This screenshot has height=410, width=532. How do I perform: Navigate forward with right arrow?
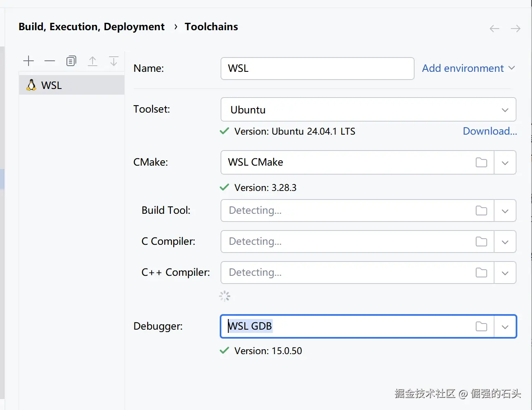(x=516, y=28)
